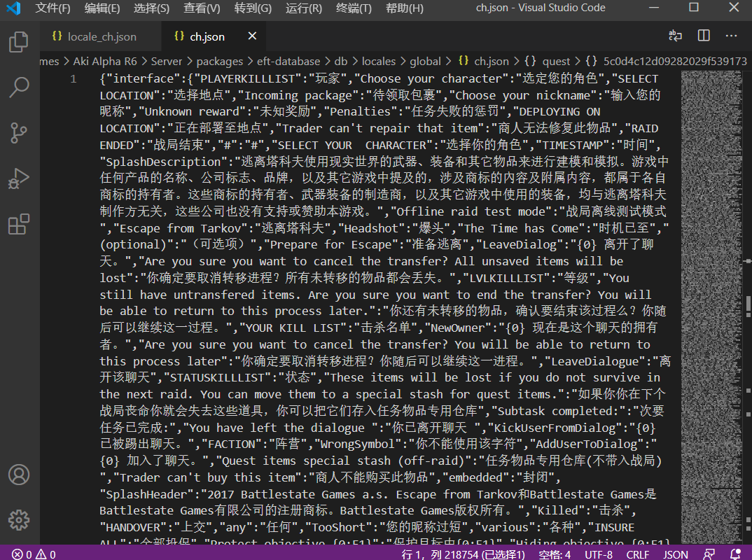
Task: Click the VS Code logo icon
Action: pos(13,8)
